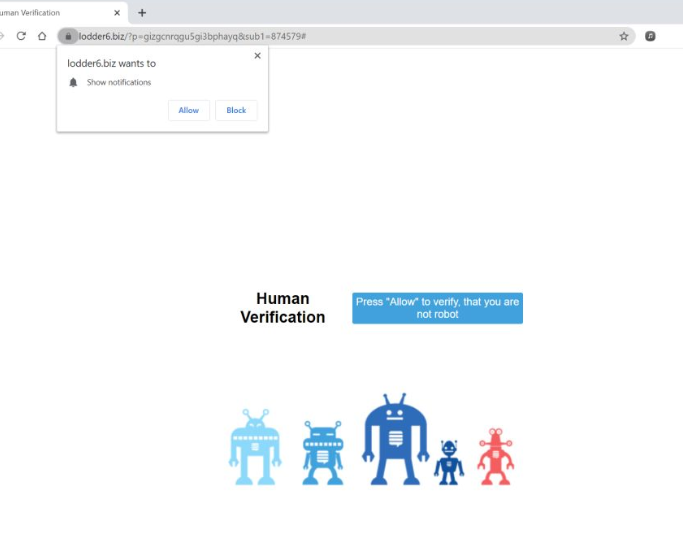Click the medium blue robot with antennae
Image resolution: width=683 pixels, height=534 pixels.
point(323,453)
